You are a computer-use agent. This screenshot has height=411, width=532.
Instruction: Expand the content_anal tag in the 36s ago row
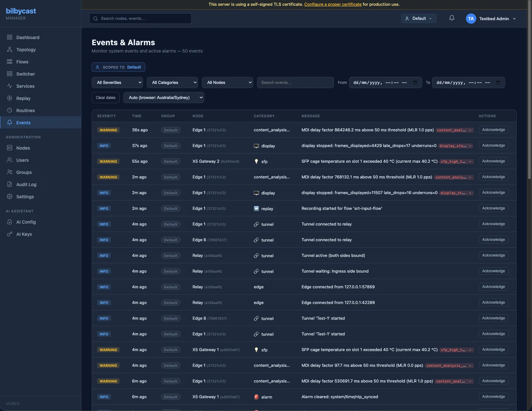(455, 130)
